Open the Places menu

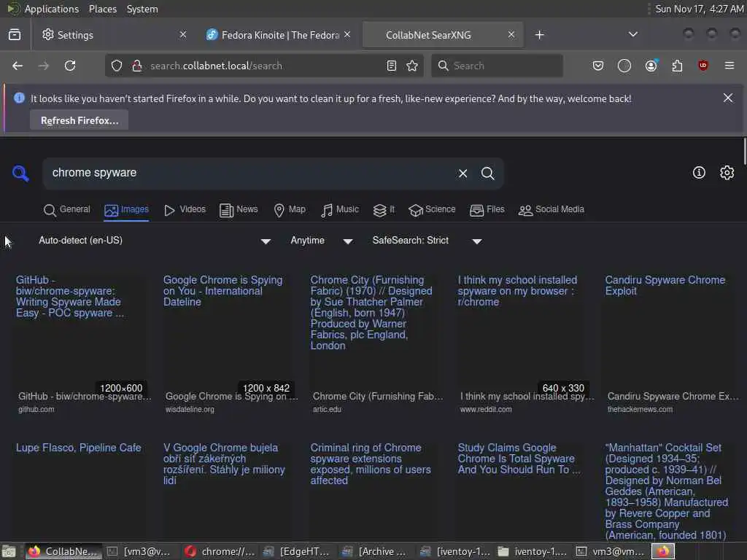(103, 9)
